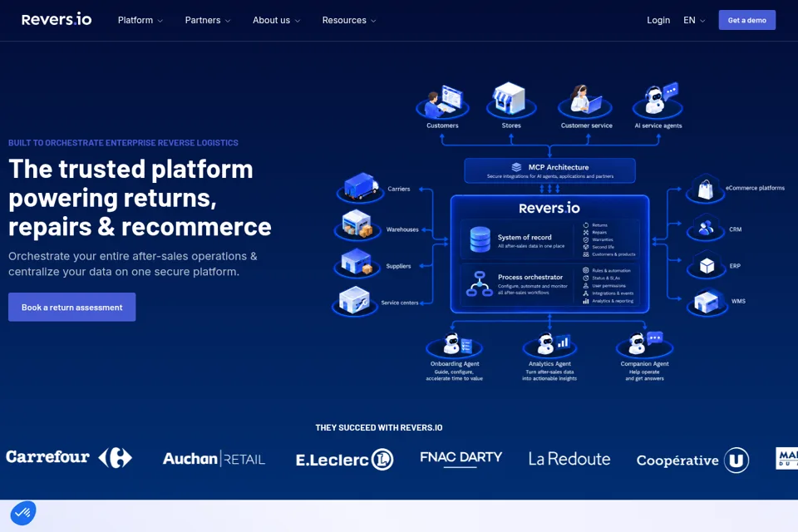Expand the About us chevron arrow
798x532 pixels.
(x=298, y=21)
